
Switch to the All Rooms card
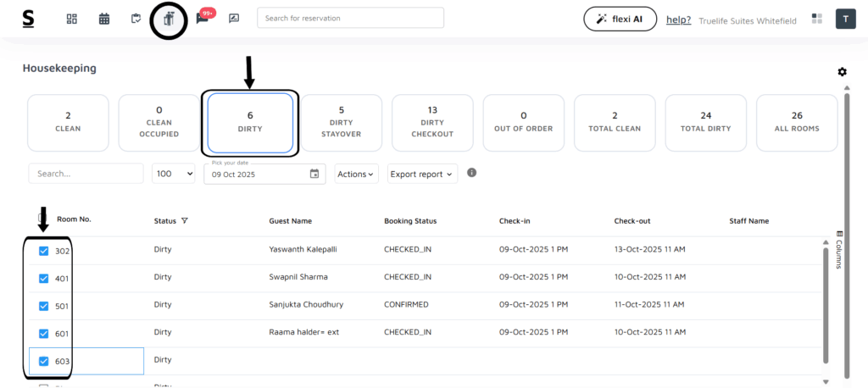[796, 123]
